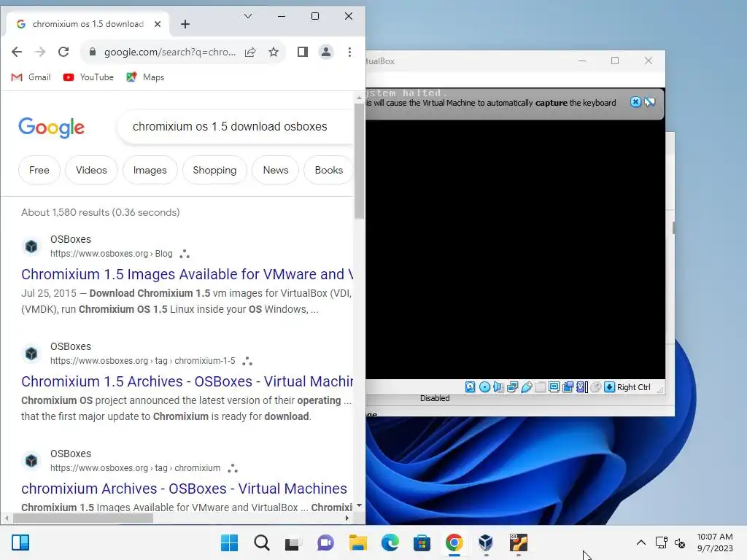
Task: Click the scroll down arrow of Chrome page
Action: (x=359, y=506)
